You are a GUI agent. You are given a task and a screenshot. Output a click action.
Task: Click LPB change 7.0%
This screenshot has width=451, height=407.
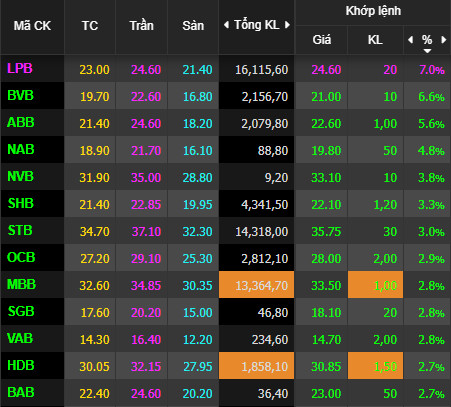[431, 70]
